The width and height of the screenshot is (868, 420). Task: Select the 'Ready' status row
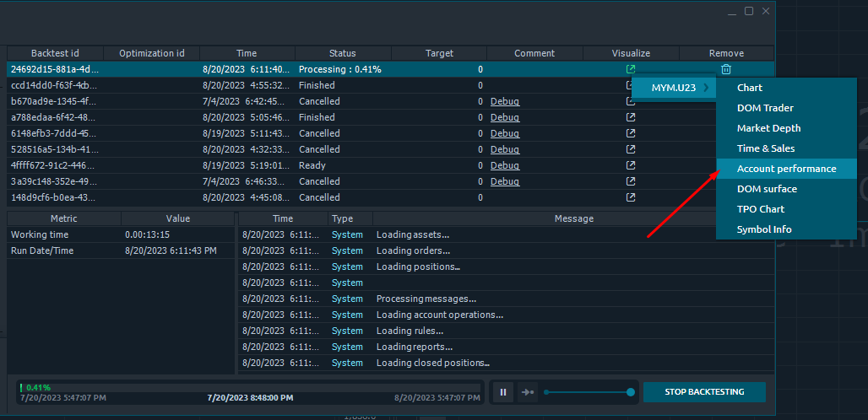click(x=390, y=165)
